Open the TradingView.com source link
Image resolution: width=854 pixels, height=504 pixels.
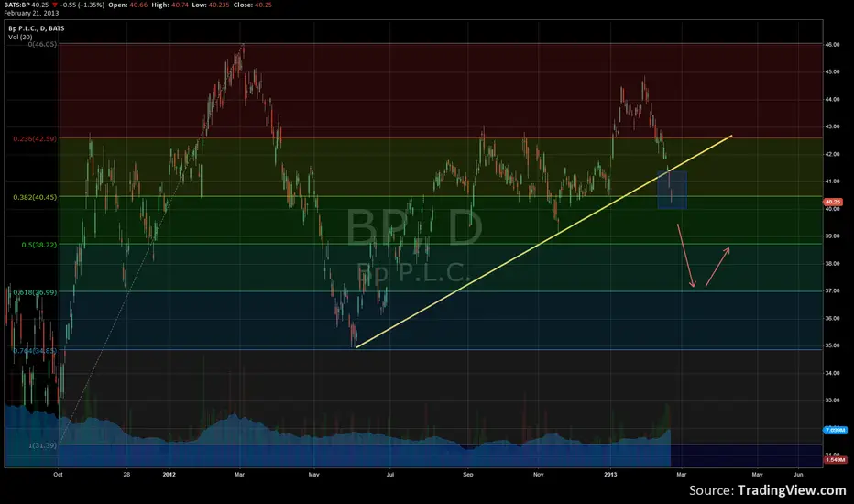tap(792, 490)
